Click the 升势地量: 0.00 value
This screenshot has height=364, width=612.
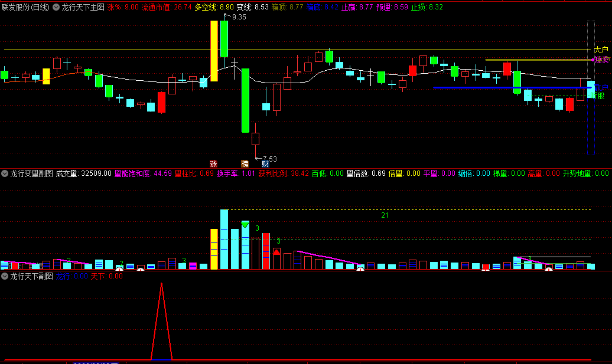pyautogui.click(x=585, y=173)
